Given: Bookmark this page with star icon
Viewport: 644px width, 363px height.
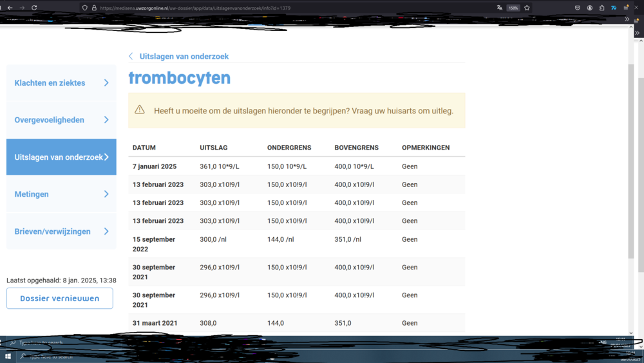Looking at the screenshot, I should pyautogui.click(x=527, y=8).
